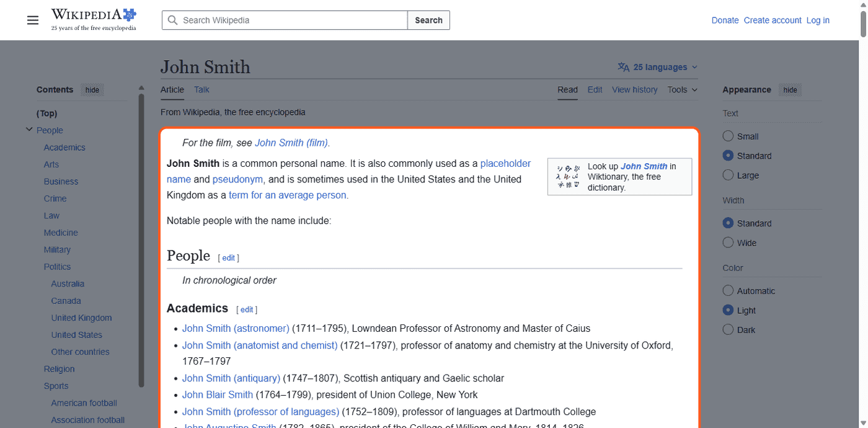This screenshot has height=428, width=868.
Task: Jump to Sports in Contents
Action: click(x=56, y=386)
